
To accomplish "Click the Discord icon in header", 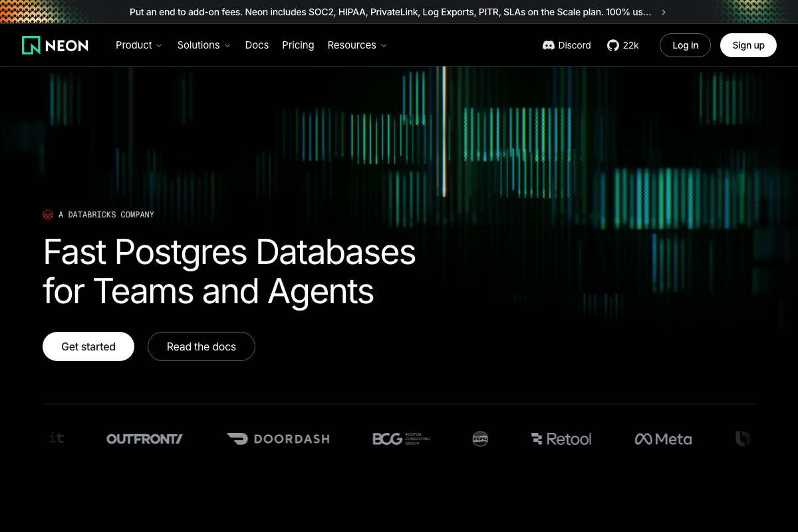I will pos(549,45).
